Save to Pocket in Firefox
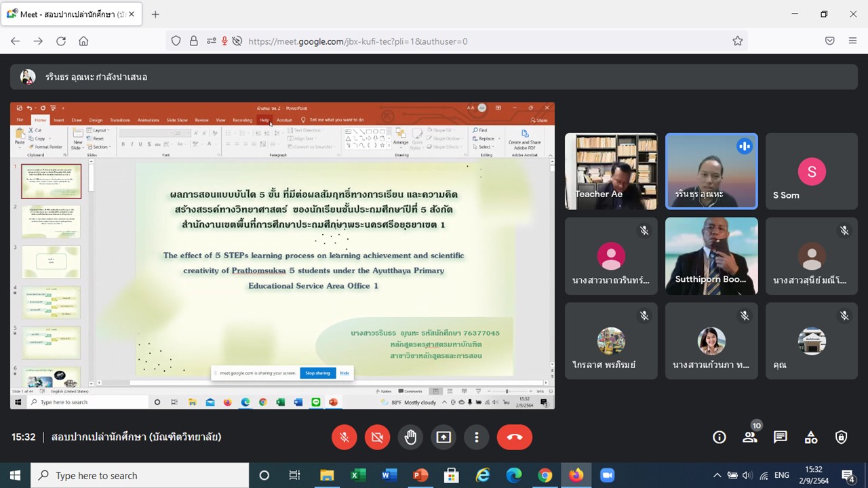 [829, 41]
